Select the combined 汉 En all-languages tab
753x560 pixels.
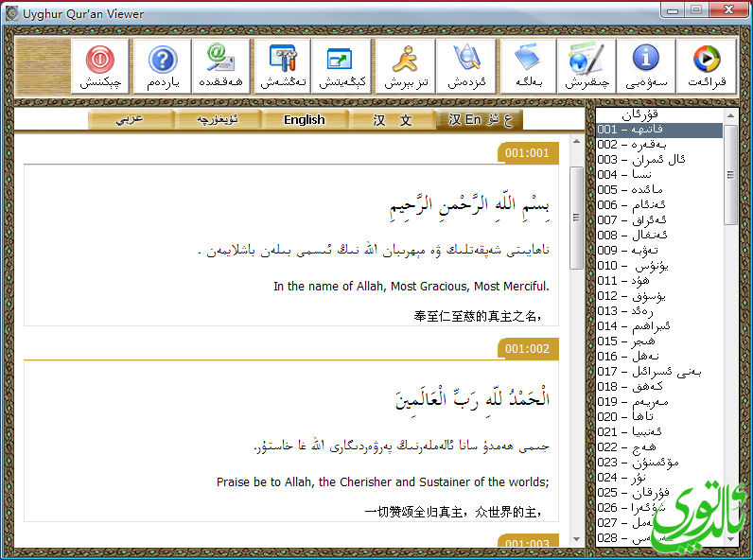pyautogui.click(x=480, y=119)
